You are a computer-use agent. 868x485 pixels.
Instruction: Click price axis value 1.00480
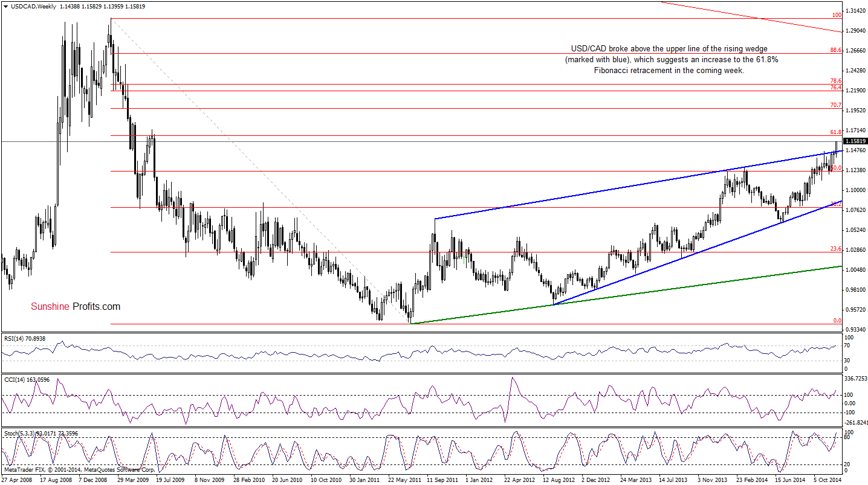tap(855, 269)
